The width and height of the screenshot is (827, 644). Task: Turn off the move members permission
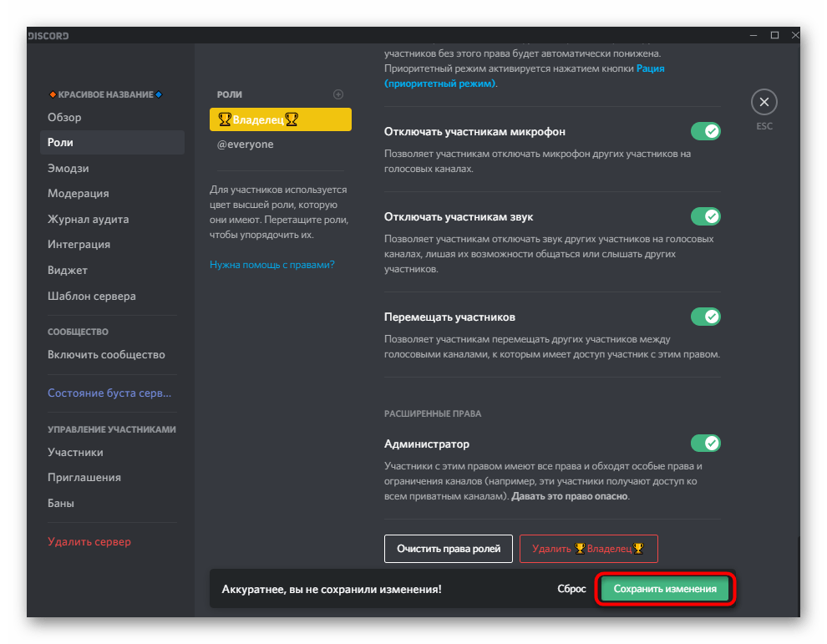pyautogui.click(x=705, y=317)
